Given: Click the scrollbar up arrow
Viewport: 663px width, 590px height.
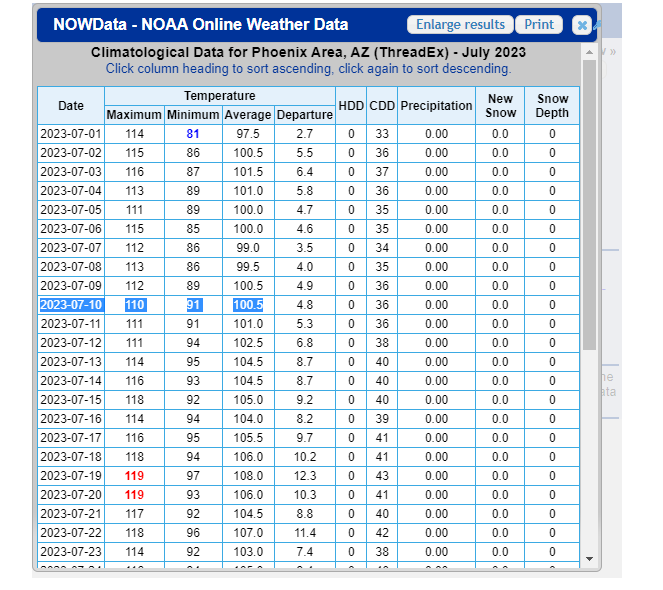Looking at the screenshot, I should [589, 51].
